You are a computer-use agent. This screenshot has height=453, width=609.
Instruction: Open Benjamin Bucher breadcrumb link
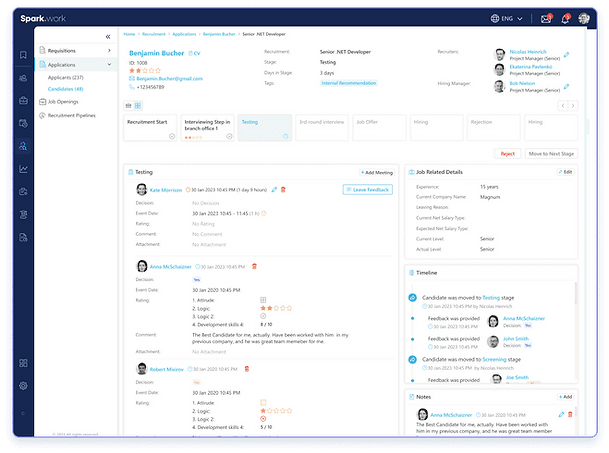tap(219, 34)
